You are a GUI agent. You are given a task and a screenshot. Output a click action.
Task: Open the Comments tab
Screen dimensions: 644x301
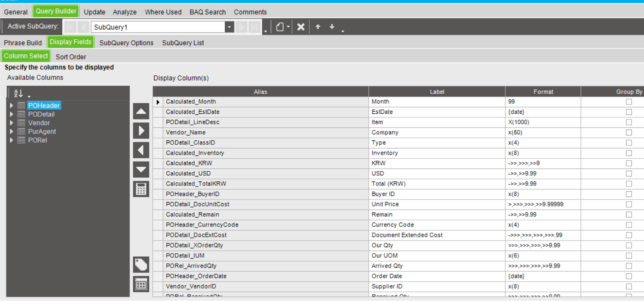coord(250,12)
